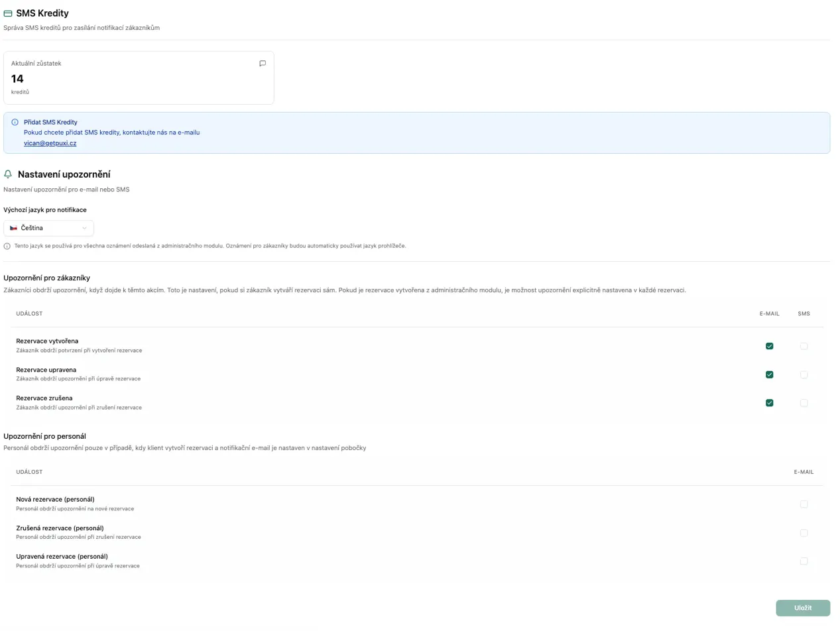The height and width of the screenshot is (631, 840).
Task: Click the chat bubble icon in balance card
Action: [263, 64]
